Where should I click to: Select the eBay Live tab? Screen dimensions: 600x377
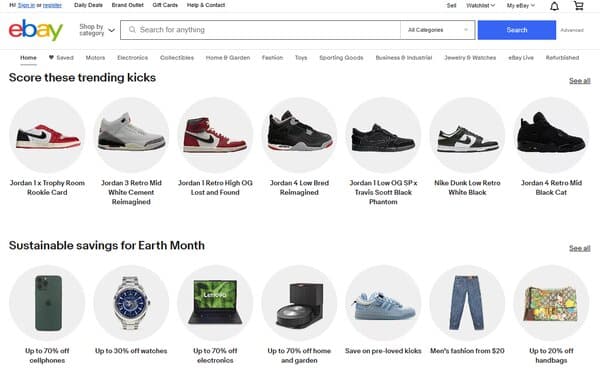click(520, 58)
